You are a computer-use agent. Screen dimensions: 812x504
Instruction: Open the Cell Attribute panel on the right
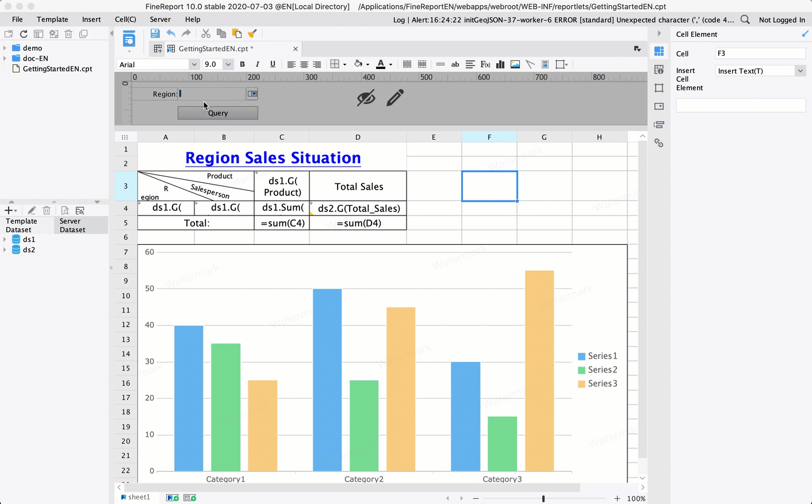coord(659,70)
